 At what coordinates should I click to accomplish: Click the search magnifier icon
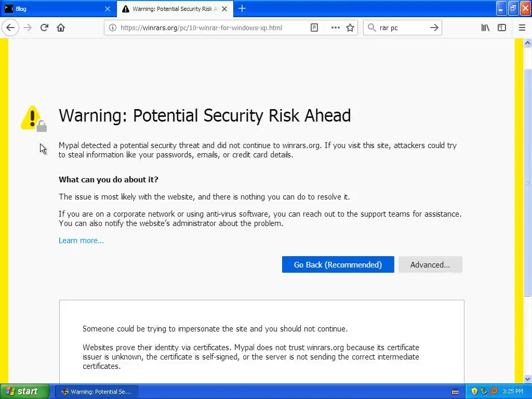[372, 28]
